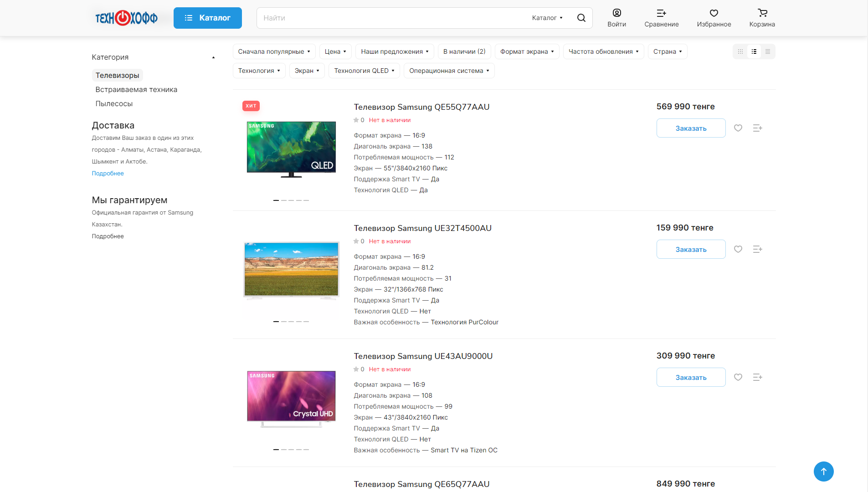Toggle the В наличии (2) filter
Image resolution: width=868 pixels, height=492 pixels.
[x=464, y=51]
